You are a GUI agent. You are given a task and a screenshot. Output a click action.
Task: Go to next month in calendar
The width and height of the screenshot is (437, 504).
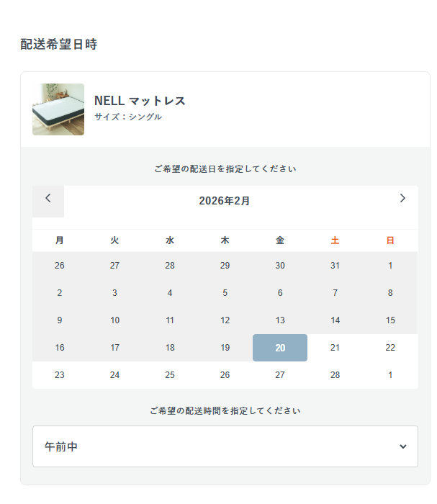coord(402,199)
